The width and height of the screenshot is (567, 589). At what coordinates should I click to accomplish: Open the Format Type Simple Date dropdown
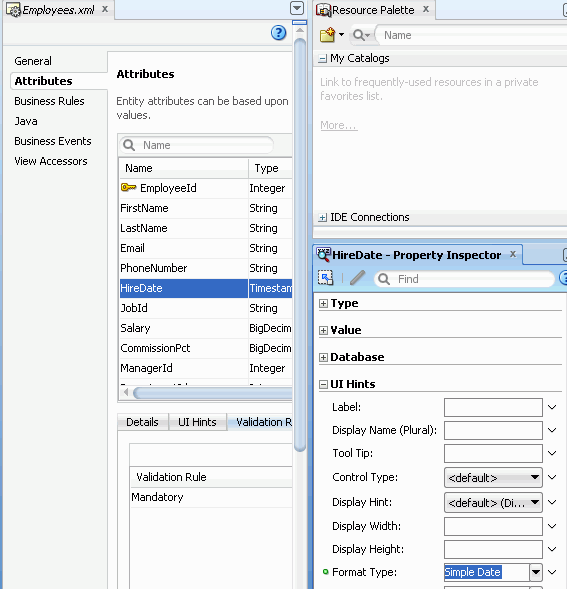(x=536, y=572)
